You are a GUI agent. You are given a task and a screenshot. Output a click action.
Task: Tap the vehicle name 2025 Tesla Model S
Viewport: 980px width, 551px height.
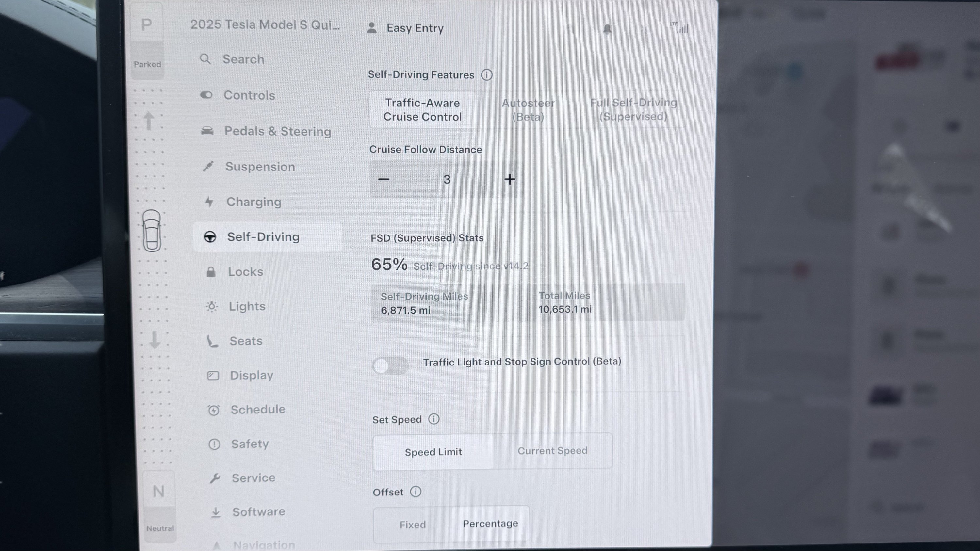pyautogui.click(x=265, y=25)
